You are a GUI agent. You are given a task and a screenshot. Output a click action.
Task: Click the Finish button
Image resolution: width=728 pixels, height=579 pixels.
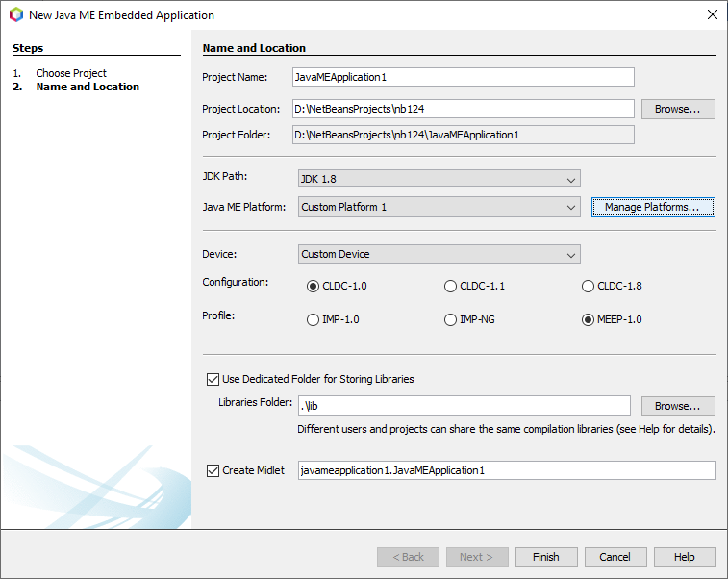coord(546,557)
